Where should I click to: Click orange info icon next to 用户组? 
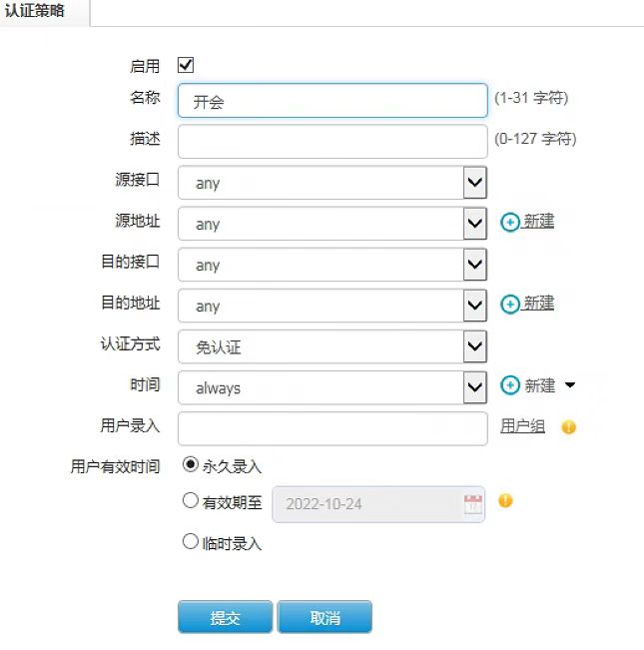click(569, 427)
